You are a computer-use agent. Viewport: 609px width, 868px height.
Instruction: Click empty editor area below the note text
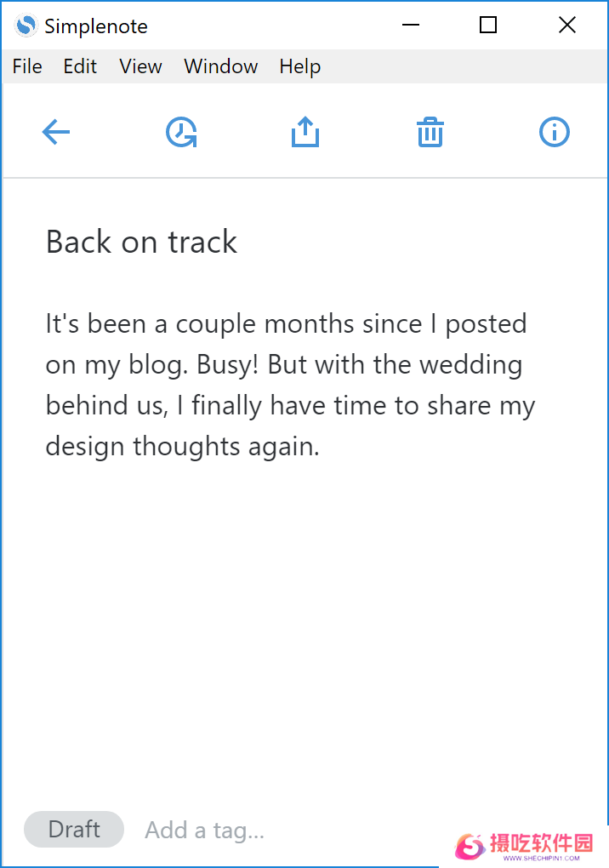click(304, 630)
